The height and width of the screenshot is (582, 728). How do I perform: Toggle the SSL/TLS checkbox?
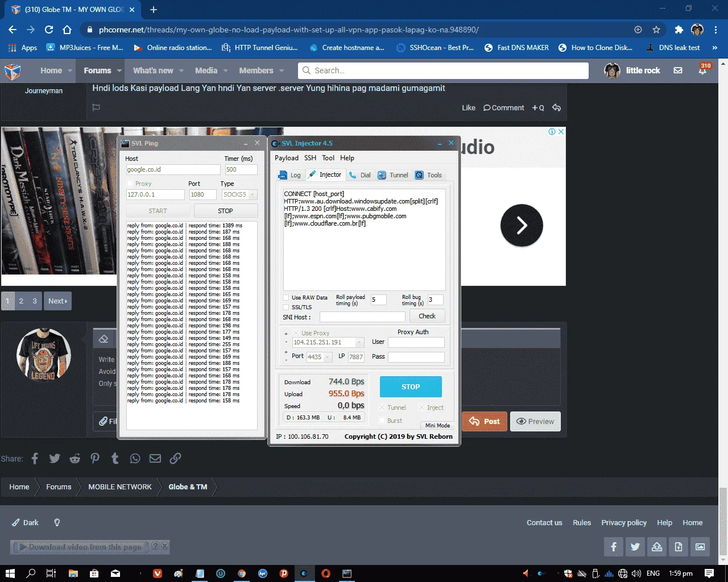pos(286,307)
